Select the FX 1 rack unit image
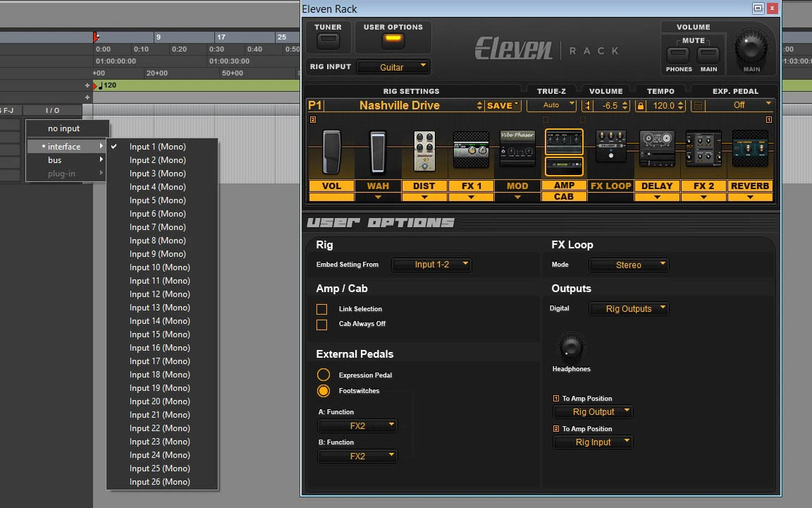This screenshot has height=508, width=812. coord(471,150)
